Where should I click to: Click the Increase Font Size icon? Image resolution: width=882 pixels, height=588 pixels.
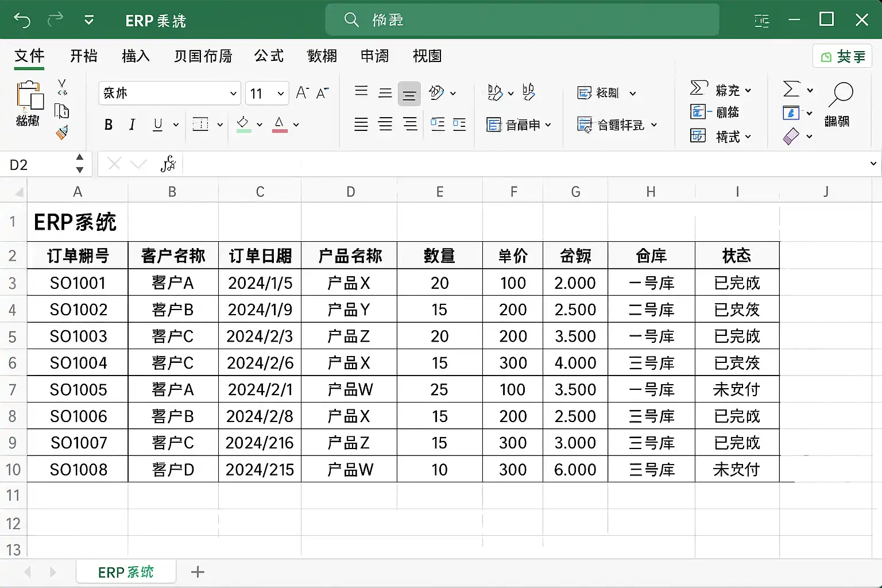click(302, 93)
